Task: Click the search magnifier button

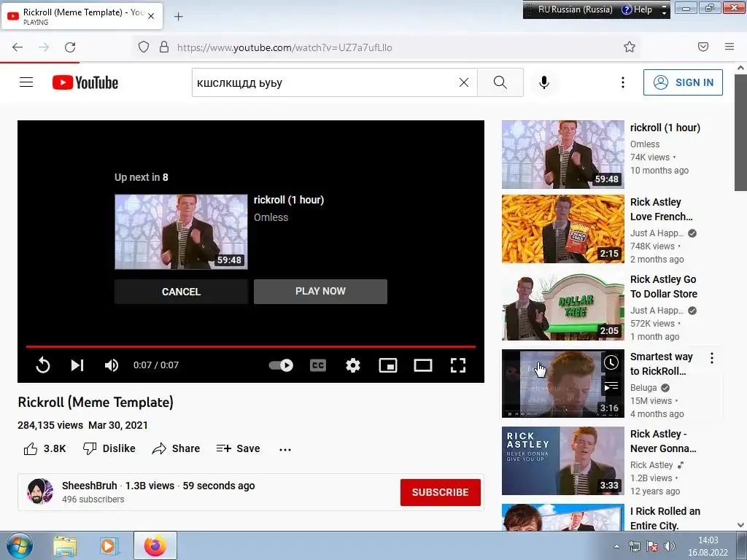Action: tap(500, 82)
